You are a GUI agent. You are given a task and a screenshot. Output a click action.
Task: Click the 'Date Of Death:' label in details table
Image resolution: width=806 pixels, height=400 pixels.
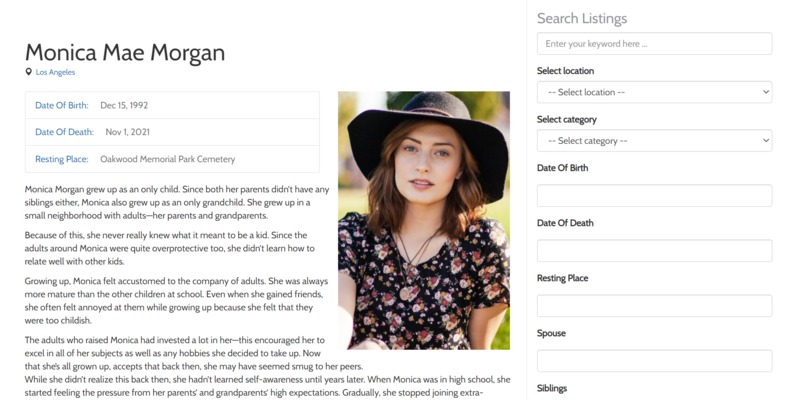[64, 132]
